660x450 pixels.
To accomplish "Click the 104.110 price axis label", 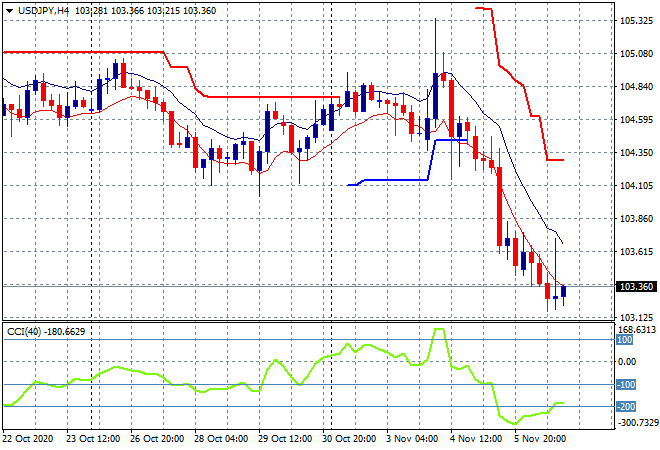I will [x=636, y=186].
